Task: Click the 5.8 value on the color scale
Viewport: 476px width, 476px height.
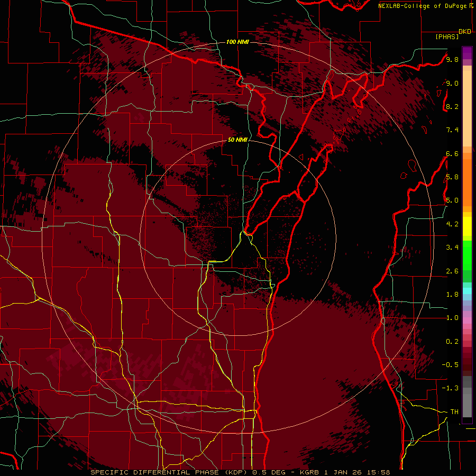Action: (x=452, y=177)
